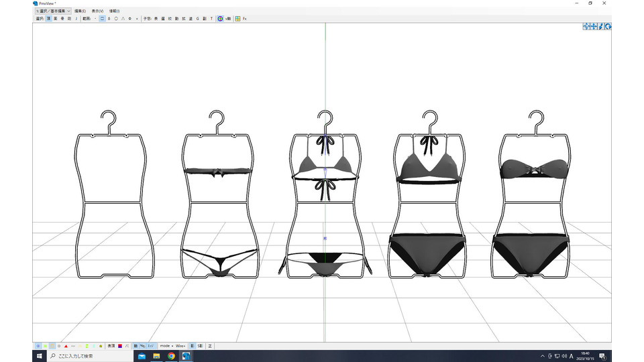This screenshot has width=644, height=362.
Task: Open the yellow grid icon next to Fx
Action: [x=237, y=19]
